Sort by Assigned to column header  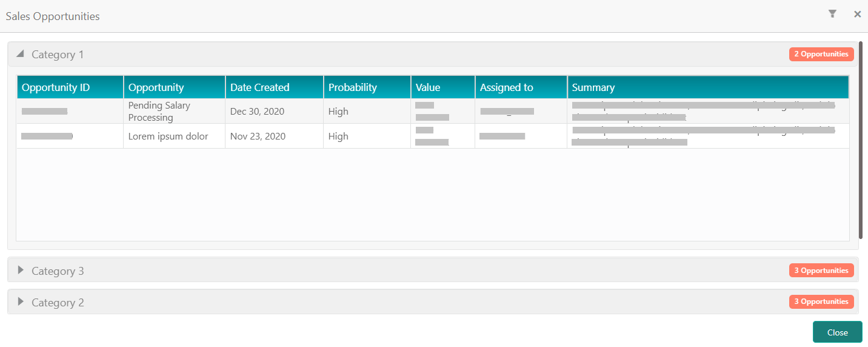tap(521, 87)
